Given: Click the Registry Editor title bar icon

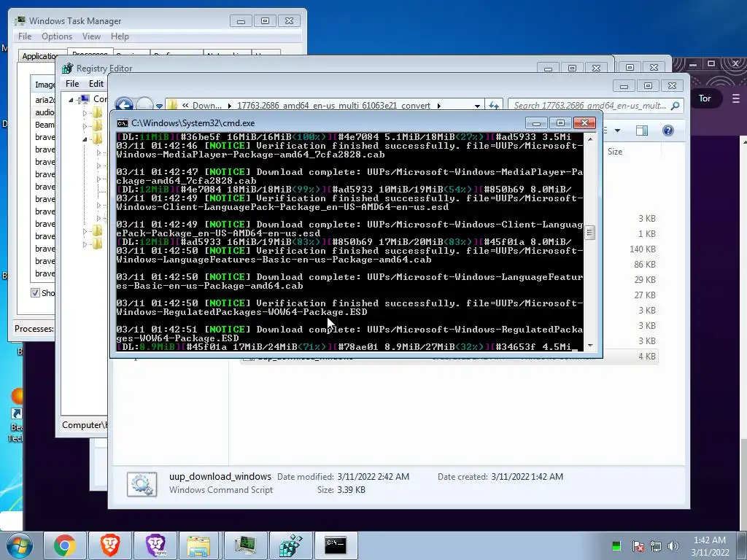Looking at the screenshot, I should 68,68.
